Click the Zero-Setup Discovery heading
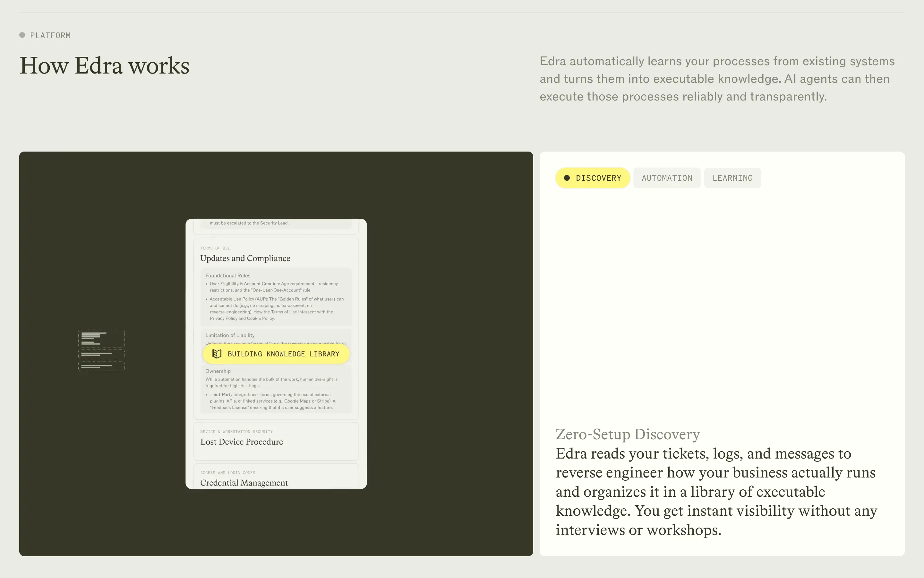The image size is (924, 578). [628, 434]
